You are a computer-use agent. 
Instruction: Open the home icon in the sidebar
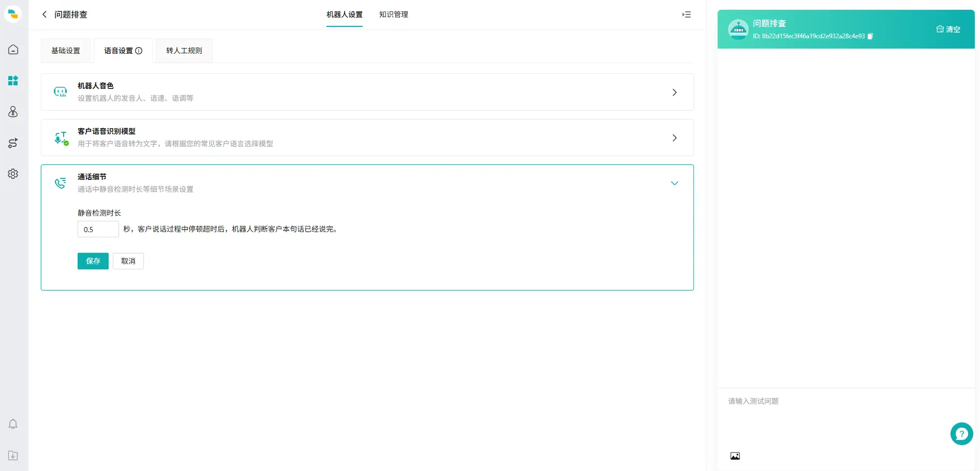click(x=13, y=50)
